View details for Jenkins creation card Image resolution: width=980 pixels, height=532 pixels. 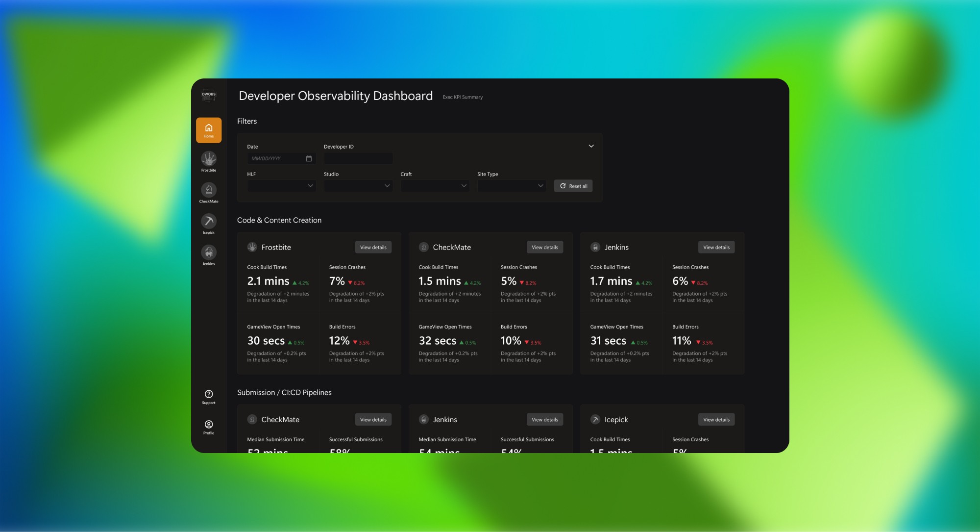[x=716, y=247]
